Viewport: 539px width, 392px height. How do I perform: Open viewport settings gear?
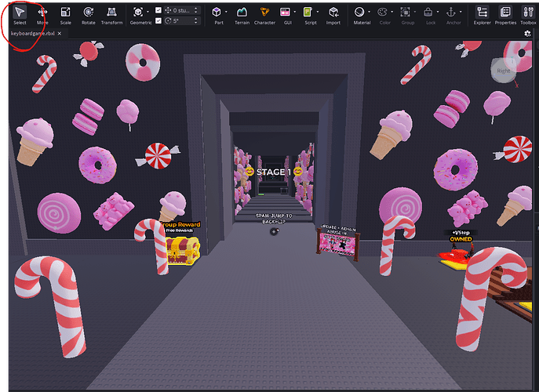(x=528, y=34)
